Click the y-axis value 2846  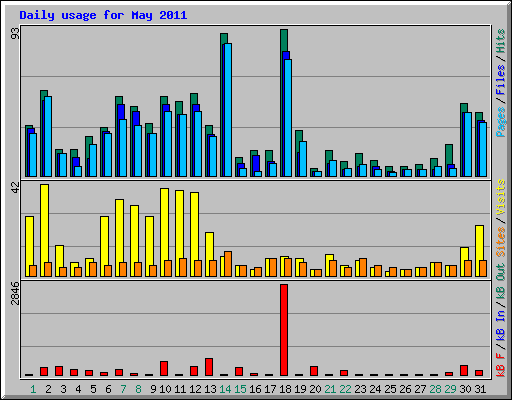coord(15,293)
